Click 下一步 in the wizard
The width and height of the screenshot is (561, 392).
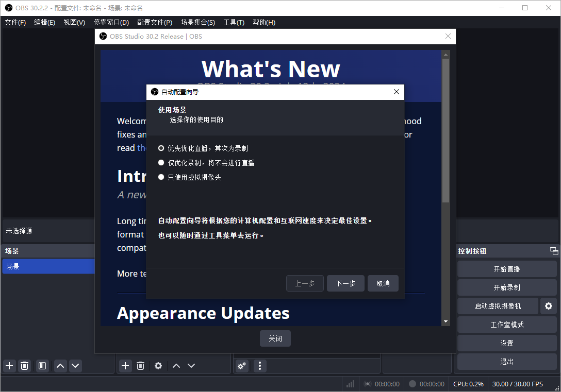click(x=345, y=283)
